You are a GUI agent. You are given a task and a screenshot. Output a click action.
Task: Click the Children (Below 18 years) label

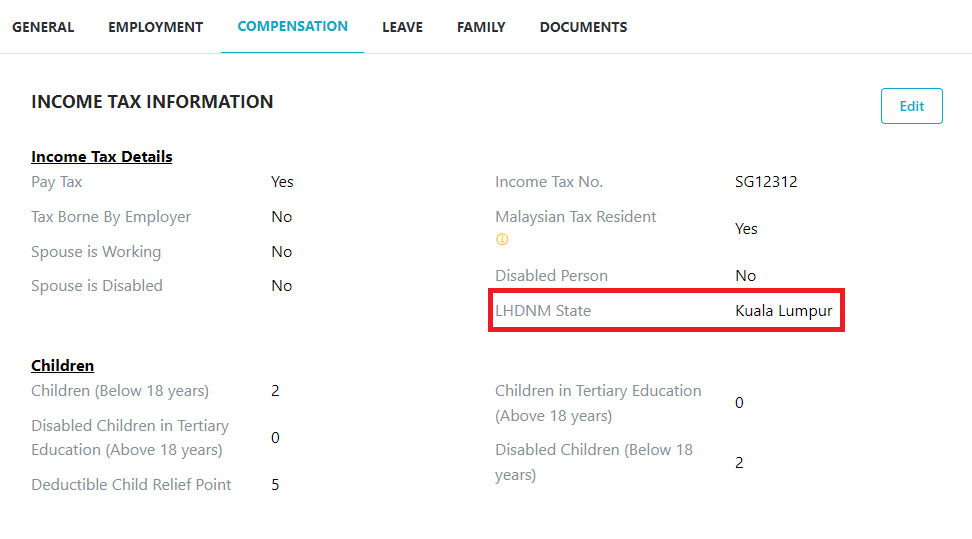coord(120,391)
